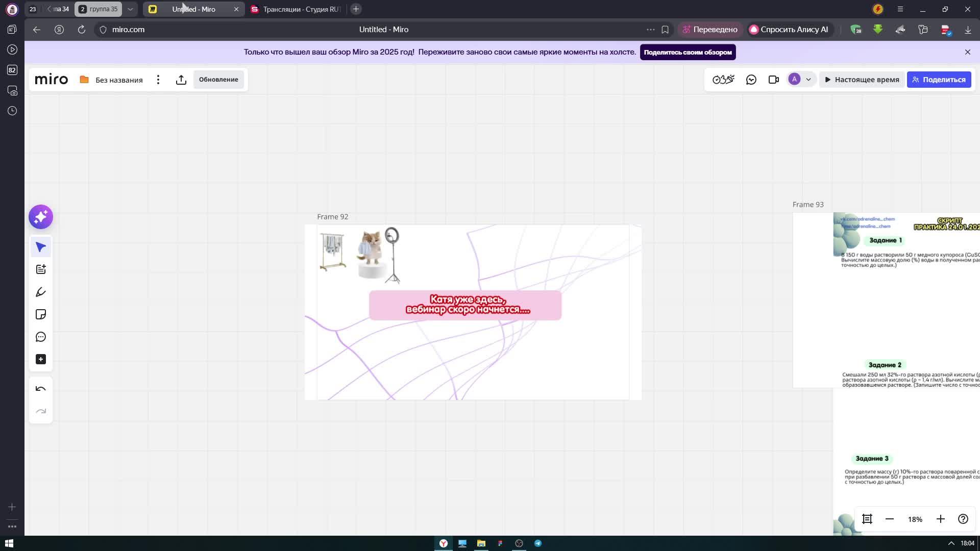Image resolution: width=980 pixels, height=551 pixels.
Task: Select the Pen drawing tool
Action: [x=41, y=292]
